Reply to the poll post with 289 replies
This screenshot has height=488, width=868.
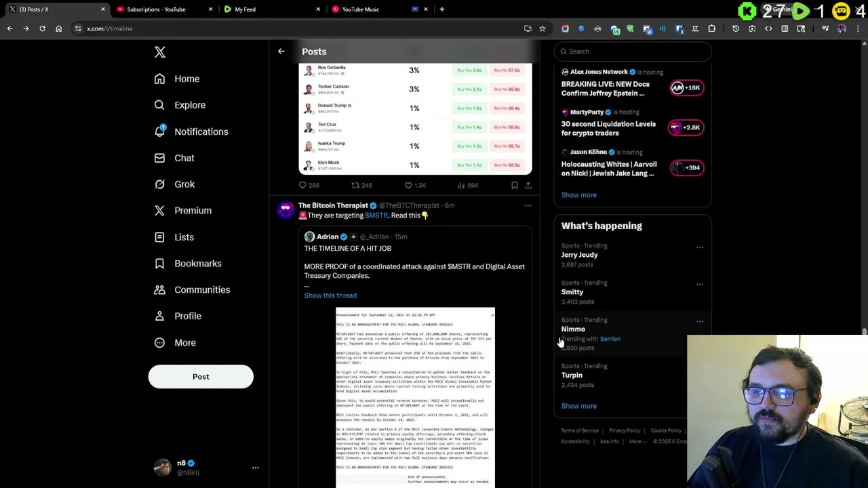309,185
